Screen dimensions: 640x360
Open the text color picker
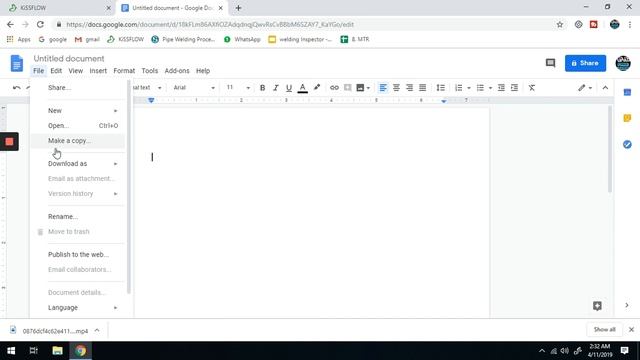point(302,88)
